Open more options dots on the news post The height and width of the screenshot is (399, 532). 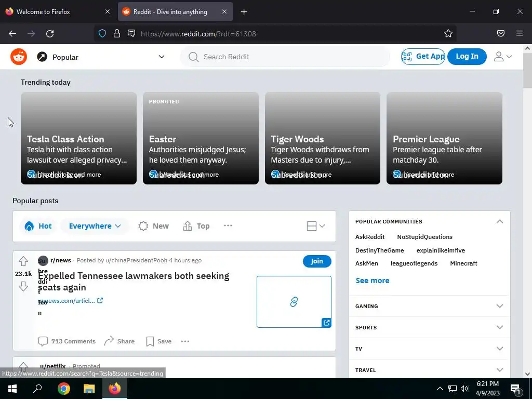point(185,341)
